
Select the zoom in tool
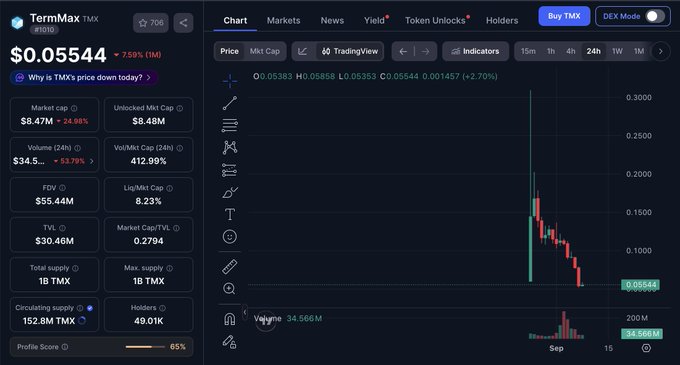click(x=230, y=289)
